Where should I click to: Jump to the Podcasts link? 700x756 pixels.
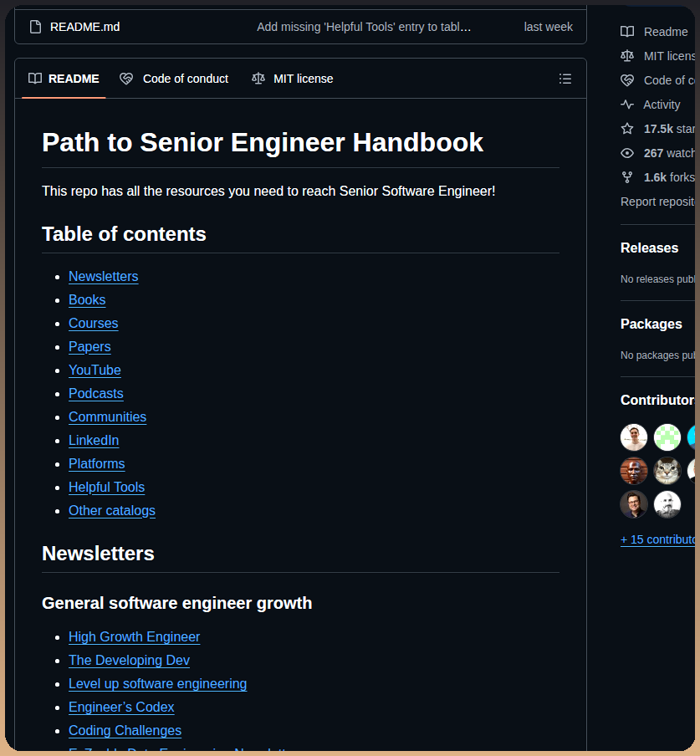96,393
